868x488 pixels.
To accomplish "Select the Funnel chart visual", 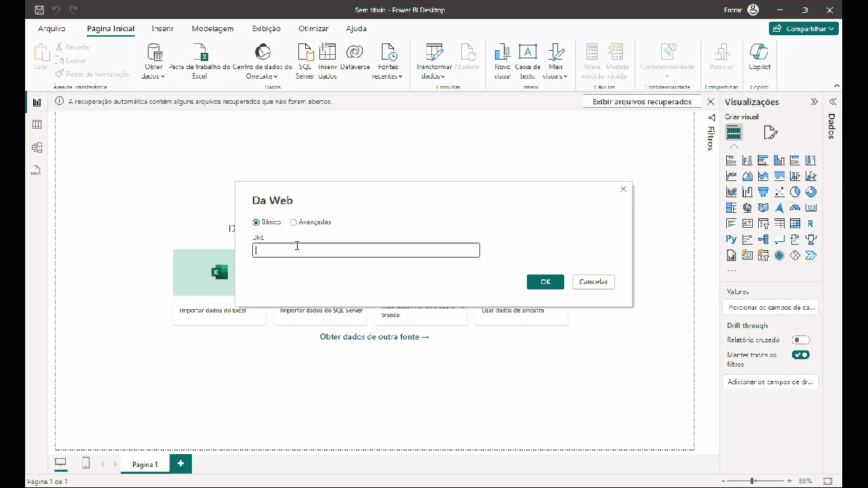I will 763,192.
